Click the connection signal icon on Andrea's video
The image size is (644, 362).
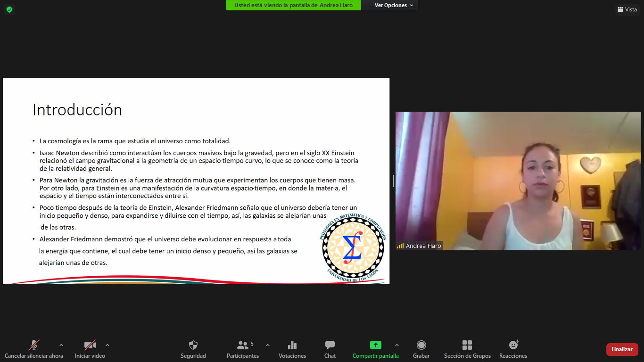coord(401,245)
